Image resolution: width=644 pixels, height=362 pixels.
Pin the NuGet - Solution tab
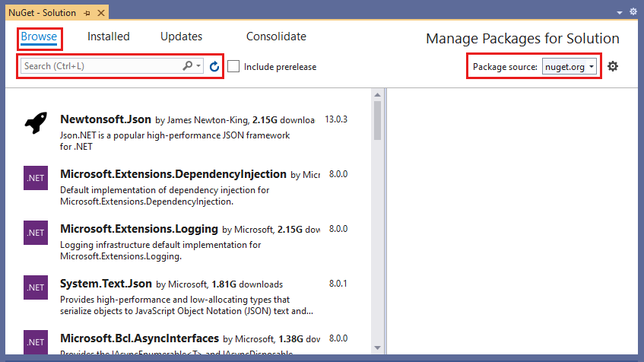(87, 13)
